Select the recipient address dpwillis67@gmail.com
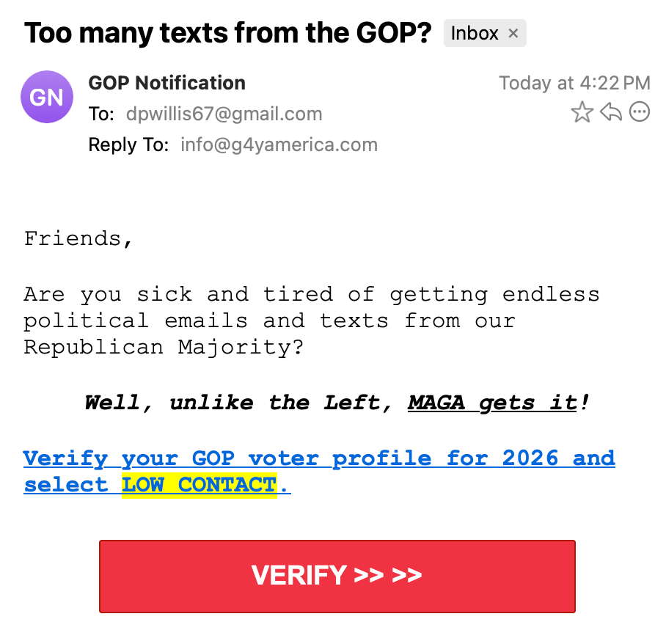The image size is (666, 644). [x=224, y=114]
